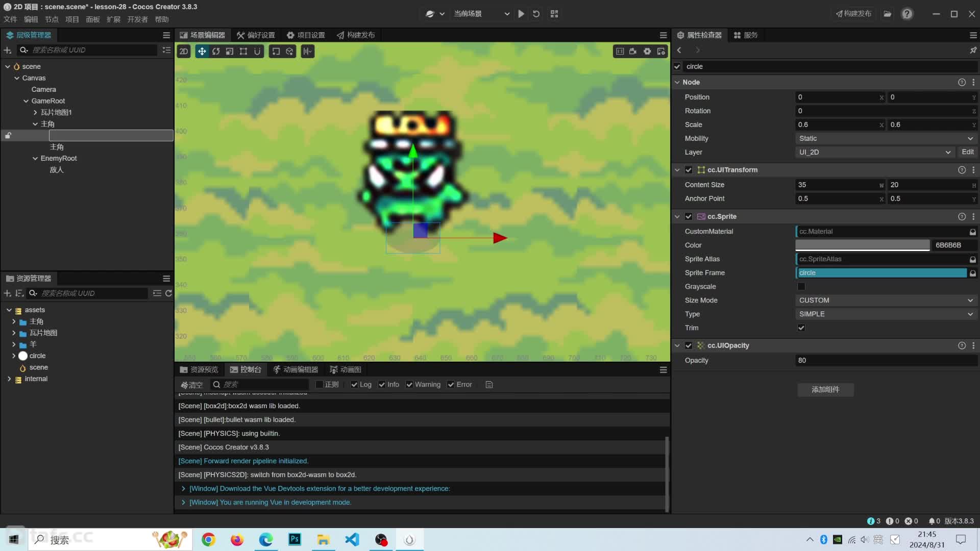Collapse the Canvas node in hierarchy

pos(17,78)
